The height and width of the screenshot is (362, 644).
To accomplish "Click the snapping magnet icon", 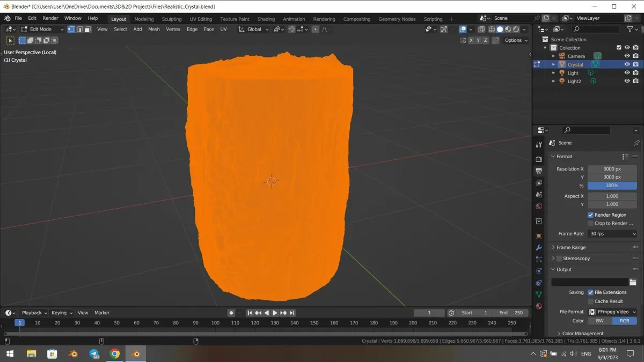I will coord(291,29).
